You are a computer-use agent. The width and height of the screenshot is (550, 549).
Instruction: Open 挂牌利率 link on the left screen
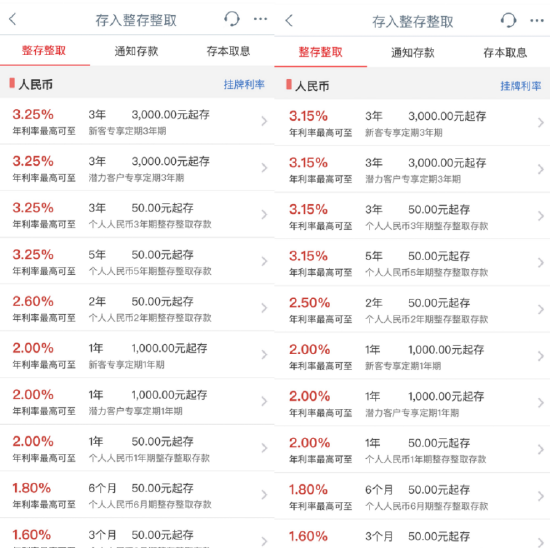[x=244, y=84]
